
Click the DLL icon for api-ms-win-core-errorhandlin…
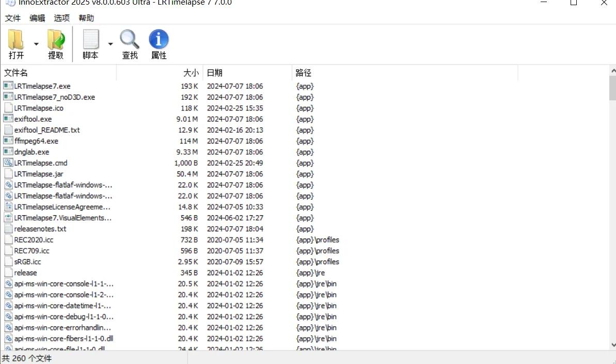click(x=8, y=327)
